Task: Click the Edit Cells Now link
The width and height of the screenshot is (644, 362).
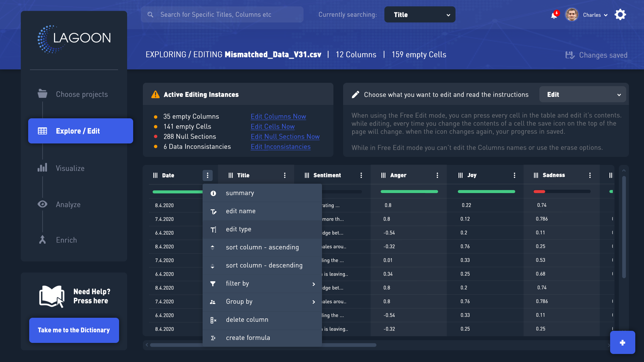Action: click(x=273, y=126)
